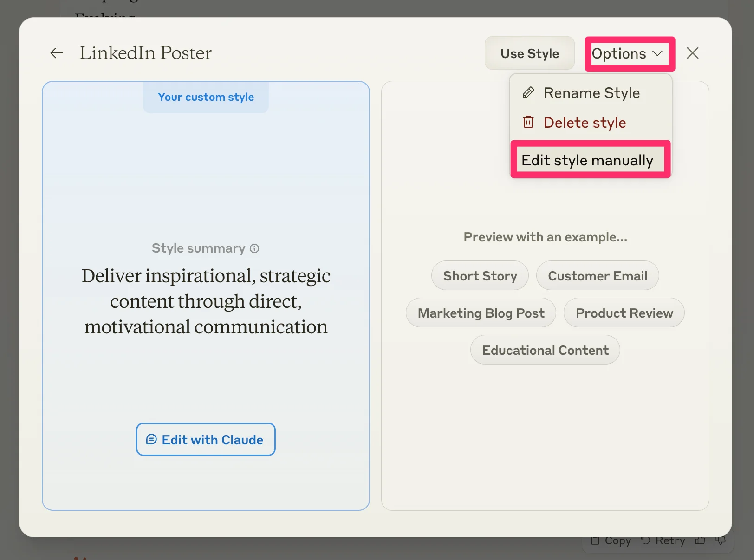Click the Options chevron arrow
The height and width of the screenshot is (560, 754).
(x=657, y=54)
